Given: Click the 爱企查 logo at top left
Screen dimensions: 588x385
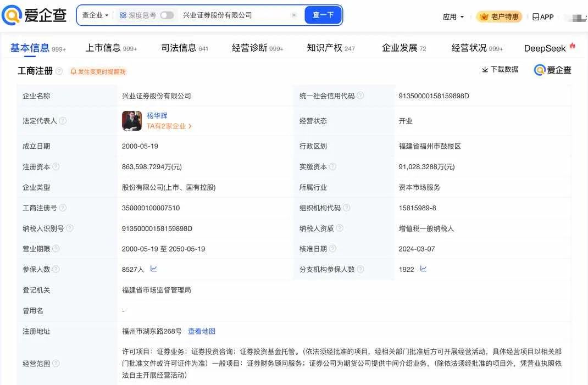Looking at the screenshot, I should (x=34, y=15).
